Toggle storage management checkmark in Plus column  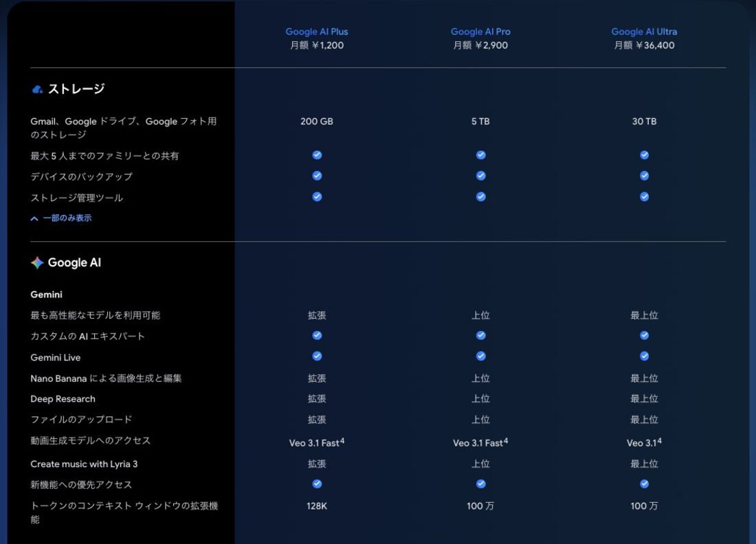pyautogui.click(x=316, y=196)
